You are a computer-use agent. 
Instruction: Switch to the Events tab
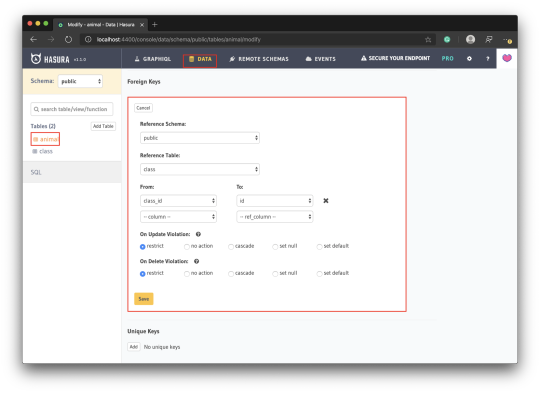(x=320, y=59)
